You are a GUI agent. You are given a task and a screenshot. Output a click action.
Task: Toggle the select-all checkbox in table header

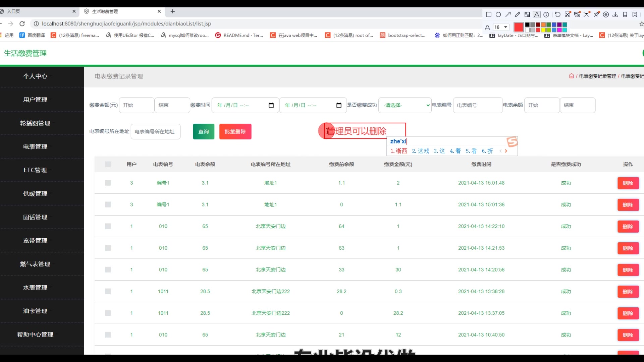tap(108, 164)
